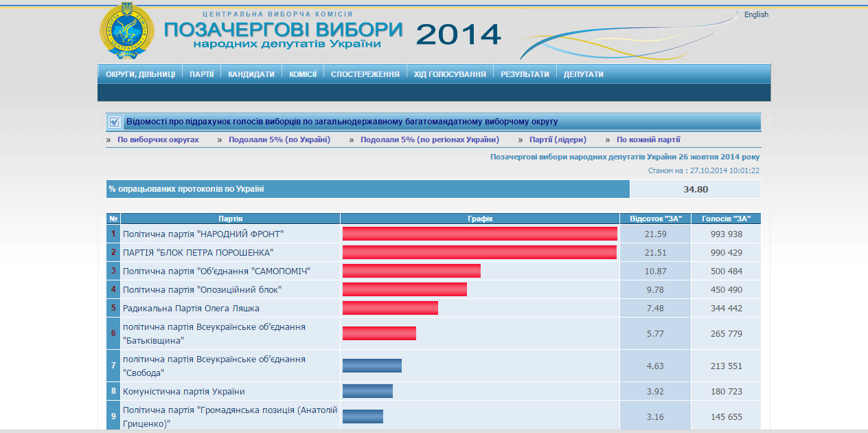Viewport: 868px width, 433px height.
Task: Click the % опрацьованих протоколів по Україні label
Action: (186, 189)
